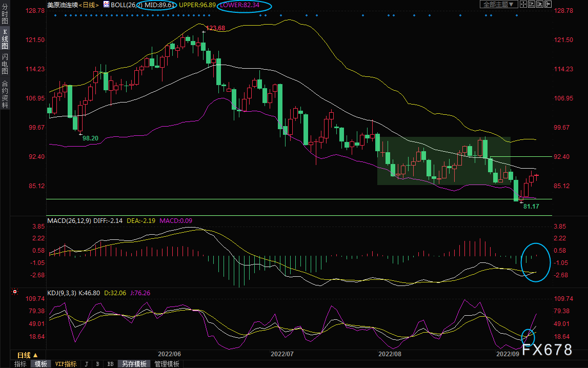
Task: Click the DIFF:-2.14 value
Action: pyautogui.click(x=108, y=221)
